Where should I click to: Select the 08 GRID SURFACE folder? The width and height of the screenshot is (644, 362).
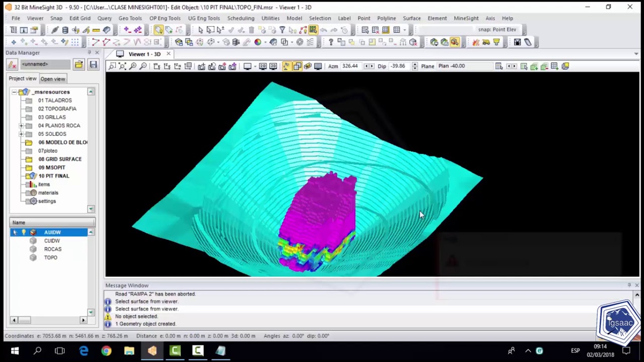click(60, 159)
